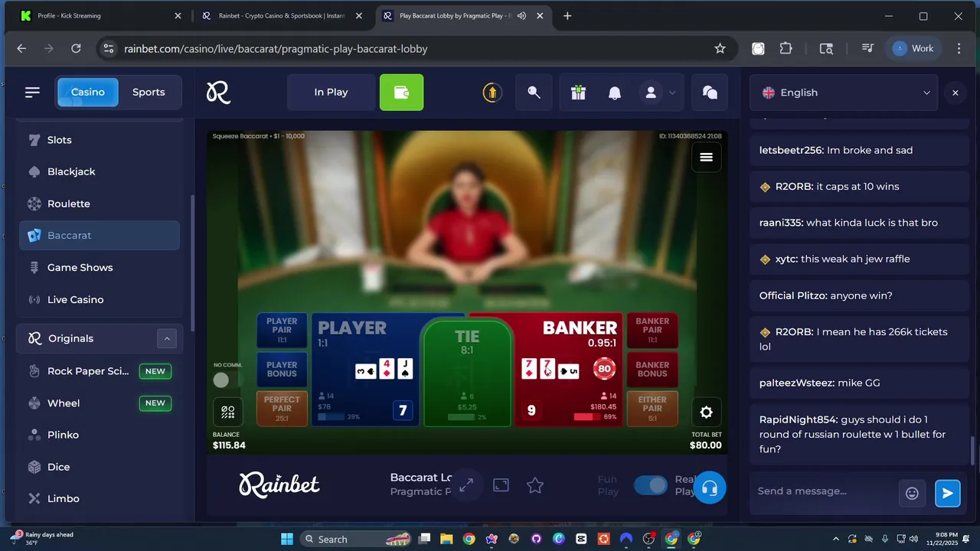Click the chat panel scrollbar
Image resolution: width=980 pixels, height=551 pixels.
tap(974, 450)
